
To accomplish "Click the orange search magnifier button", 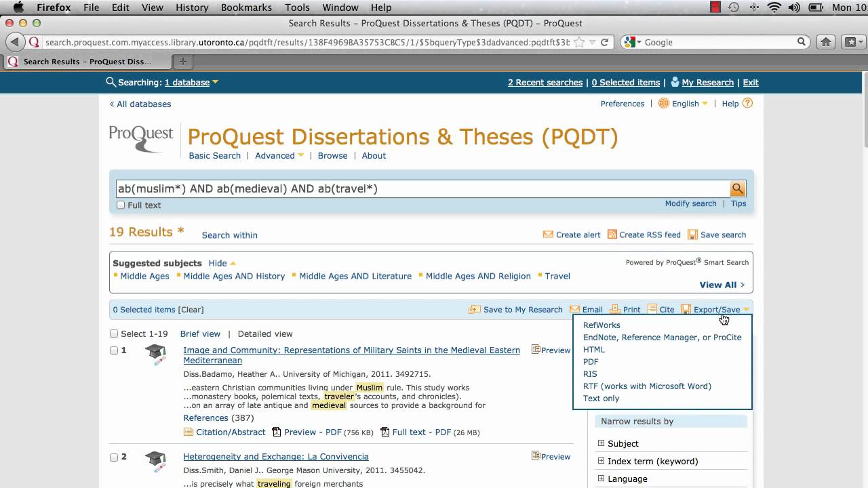I will [x=737, y=189].
